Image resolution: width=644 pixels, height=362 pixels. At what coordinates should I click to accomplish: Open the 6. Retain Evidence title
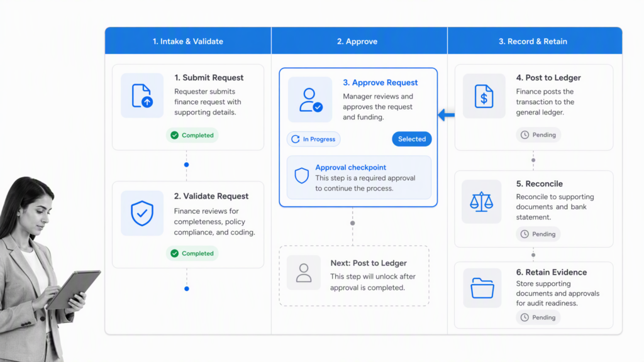click(x=551, y=272)
